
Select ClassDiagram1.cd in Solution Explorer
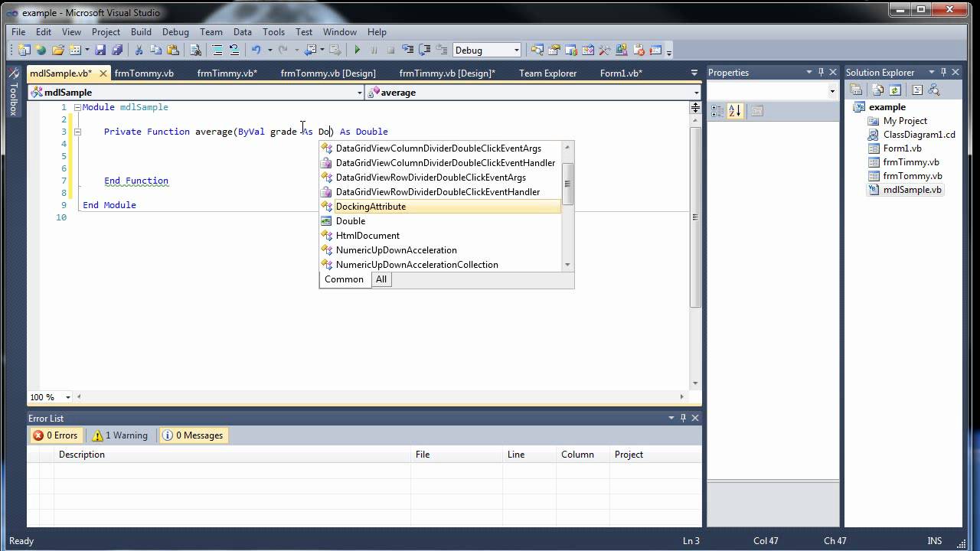pos(919,135)
